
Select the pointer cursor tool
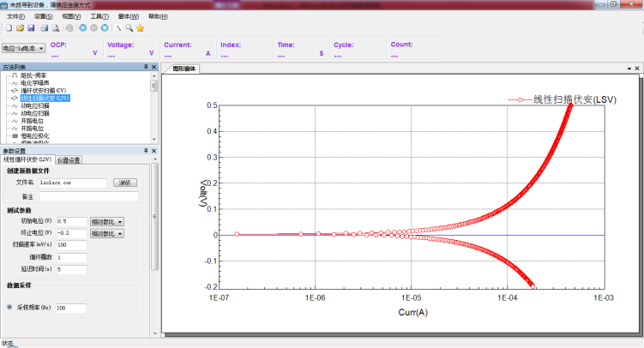coord(118,28)
